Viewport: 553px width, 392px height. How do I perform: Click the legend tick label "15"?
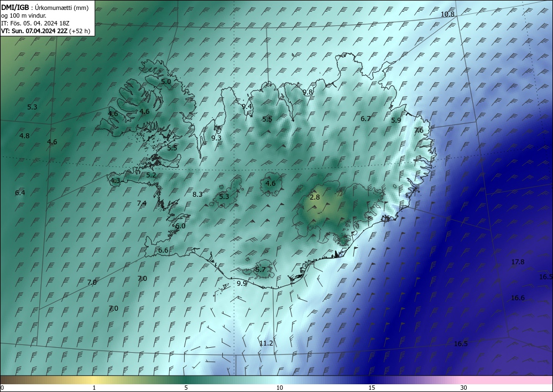[372, 388]
